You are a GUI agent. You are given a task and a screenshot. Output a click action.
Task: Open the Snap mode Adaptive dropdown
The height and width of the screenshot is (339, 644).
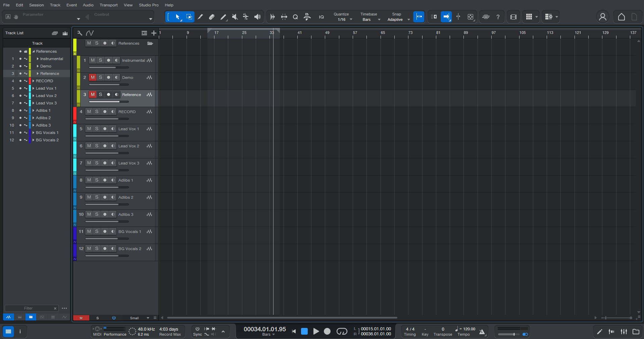coord(408,19)
